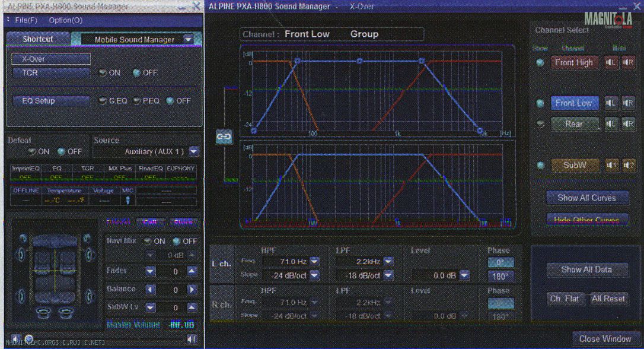This screenshot has height=349, width=644.
Task: Click the loud speaker icon beside volume bar
Action: click(192, 339)
